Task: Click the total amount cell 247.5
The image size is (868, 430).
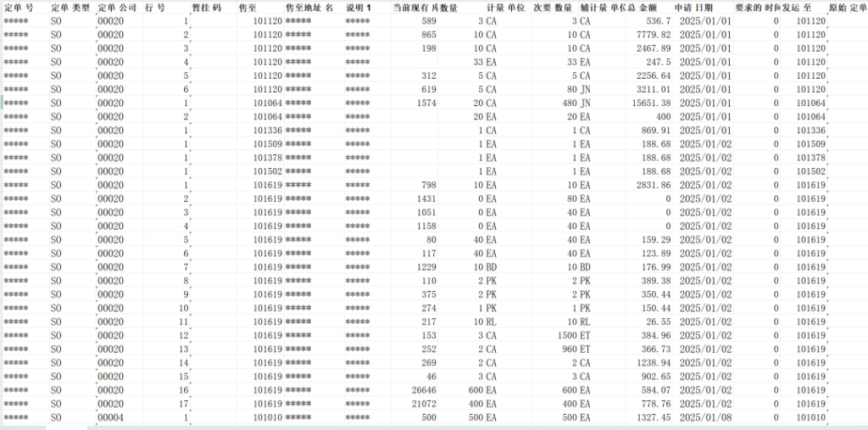Action: point(658,62)
